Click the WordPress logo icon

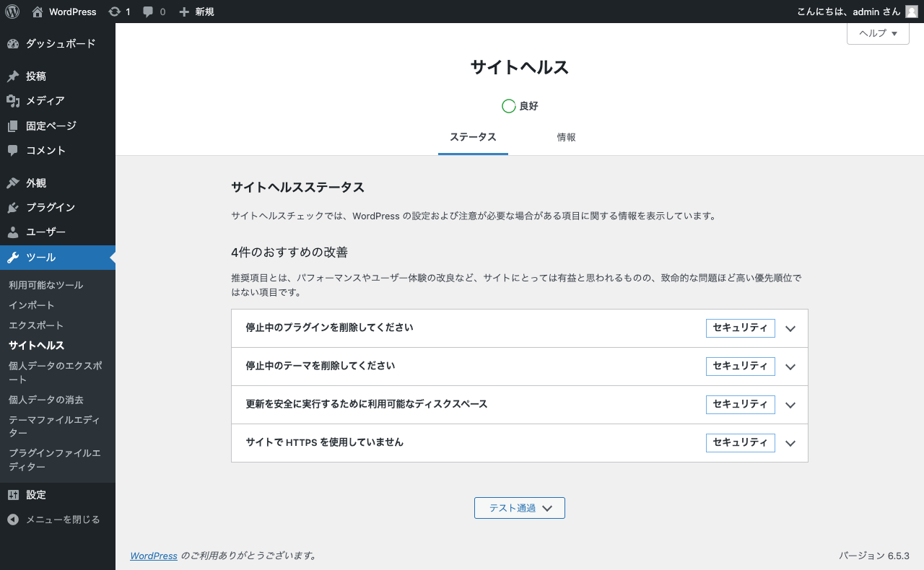click(12, 12)
